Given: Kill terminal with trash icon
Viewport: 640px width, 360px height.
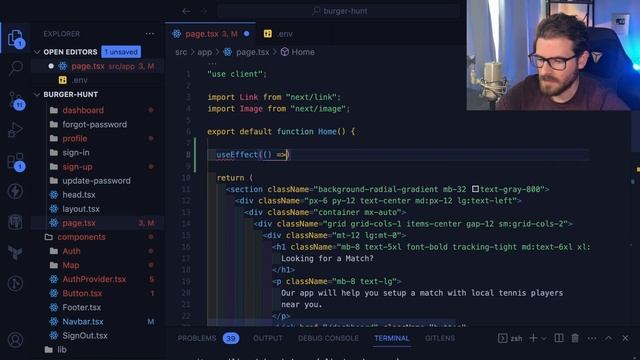Looking at the screenshot, I should tap(575, 338).
